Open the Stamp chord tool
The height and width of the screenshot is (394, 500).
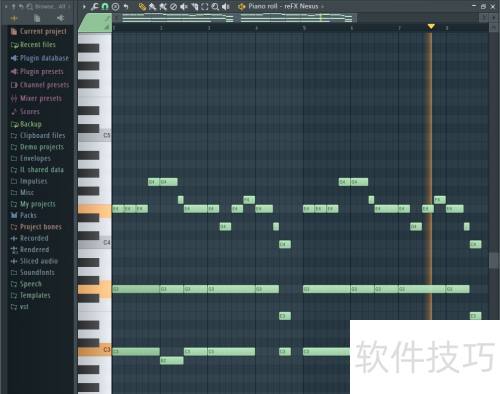coord(115,6)
